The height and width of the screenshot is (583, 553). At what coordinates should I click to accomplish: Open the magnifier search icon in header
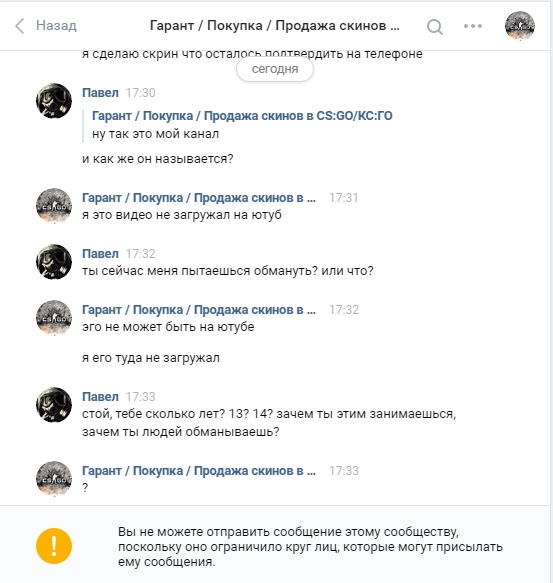pyautogui.click(x=435, y=26)
